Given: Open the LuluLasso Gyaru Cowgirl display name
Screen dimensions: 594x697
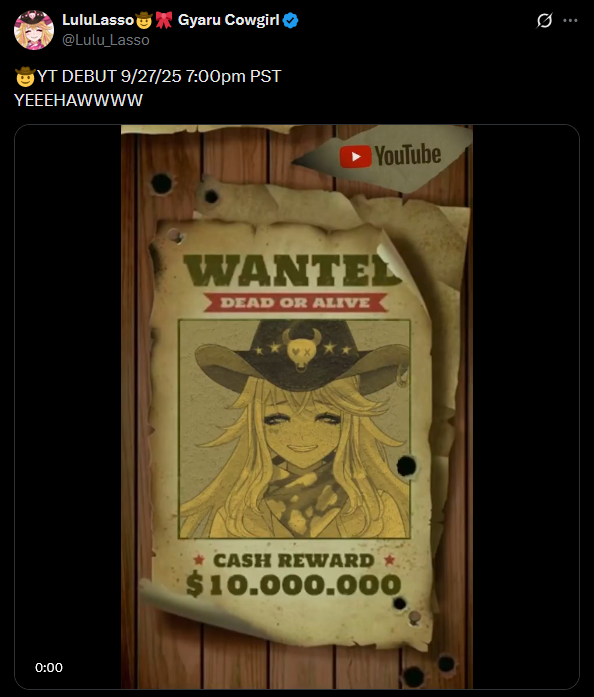Looking at the screenshot, I should point(171,20).
